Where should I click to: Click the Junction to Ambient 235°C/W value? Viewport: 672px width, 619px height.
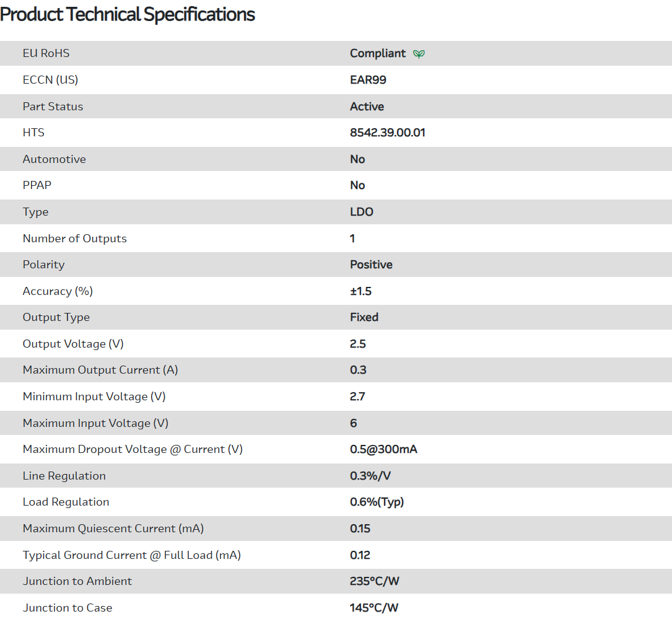(374, 581)
